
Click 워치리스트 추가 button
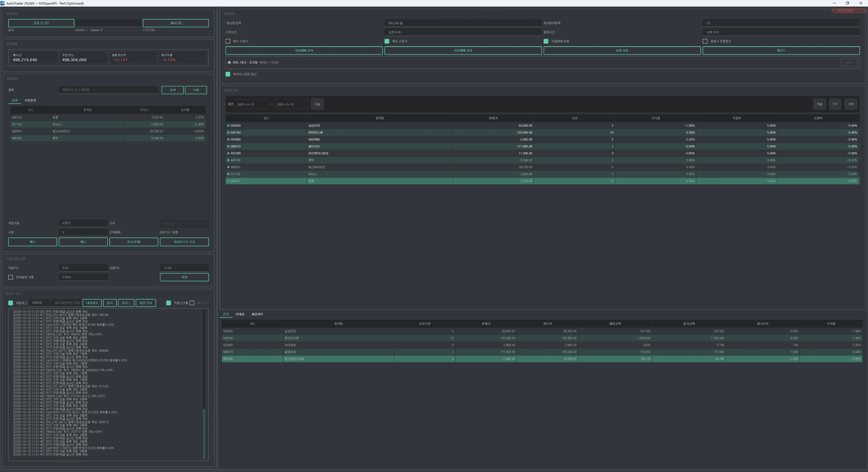184,242
